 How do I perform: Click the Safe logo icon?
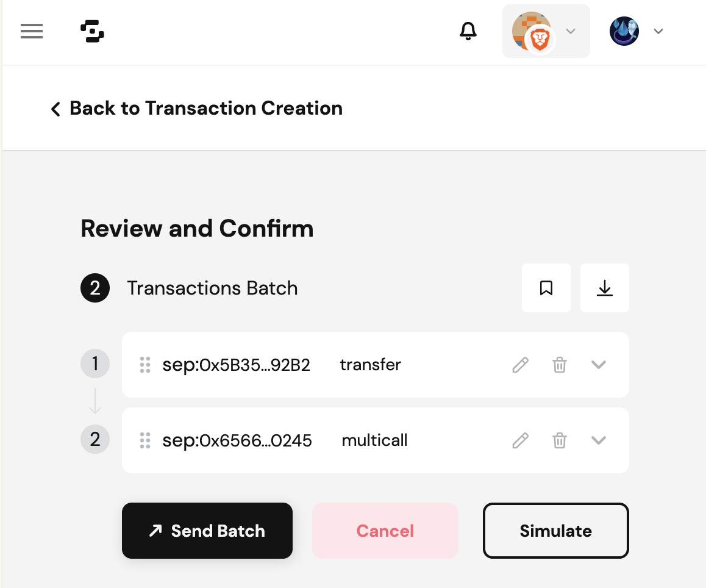(92, 31)
